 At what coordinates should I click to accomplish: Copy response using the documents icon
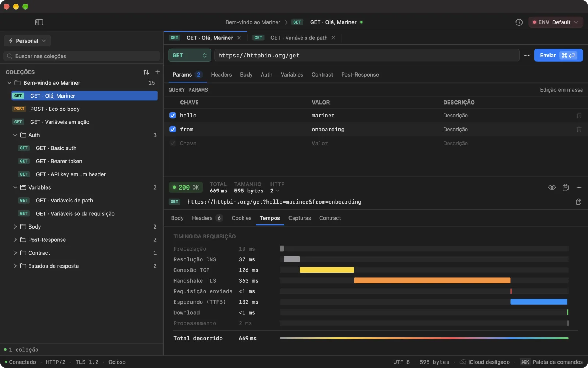point(566,187)
